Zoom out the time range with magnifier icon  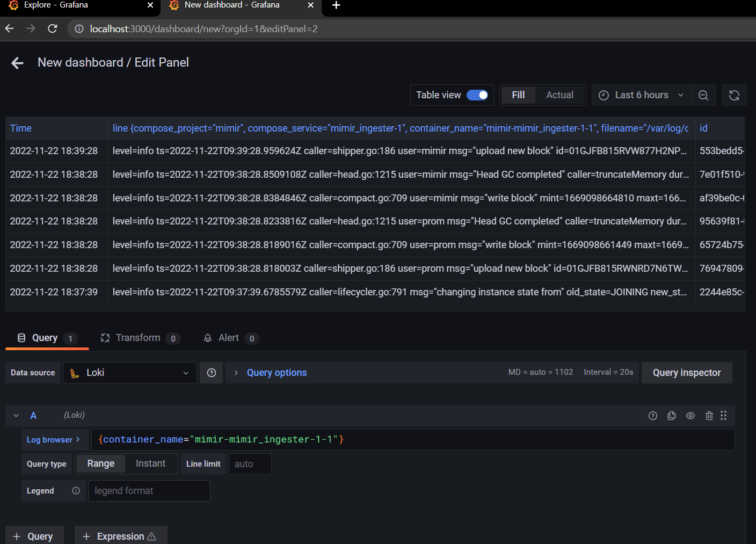[x=703, y=95]
